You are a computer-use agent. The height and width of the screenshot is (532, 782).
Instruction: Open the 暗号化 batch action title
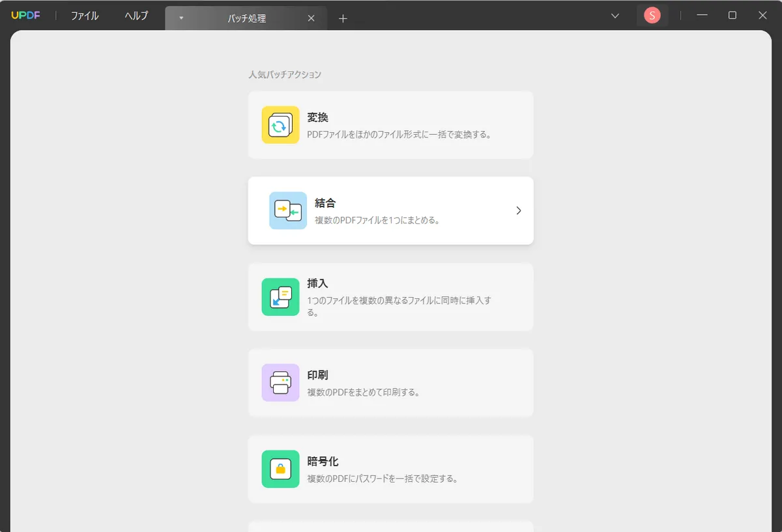coord(323,462)
